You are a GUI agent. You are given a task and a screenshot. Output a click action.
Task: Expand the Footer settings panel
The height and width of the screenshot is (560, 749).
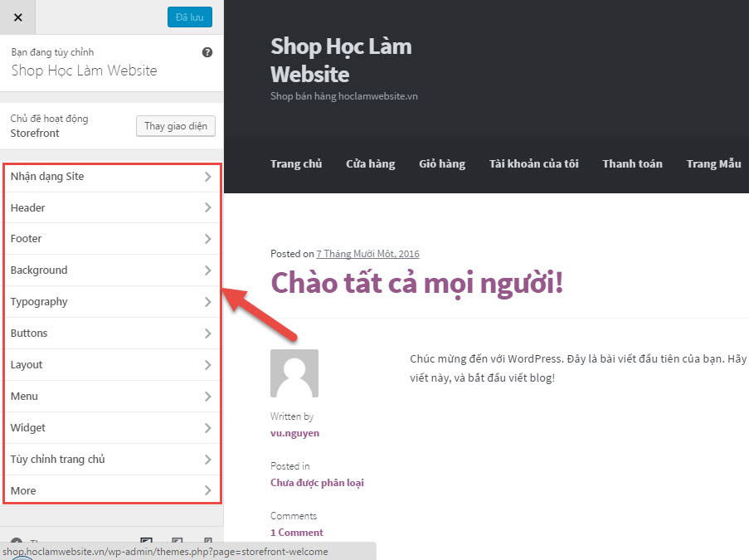(112, 238)
